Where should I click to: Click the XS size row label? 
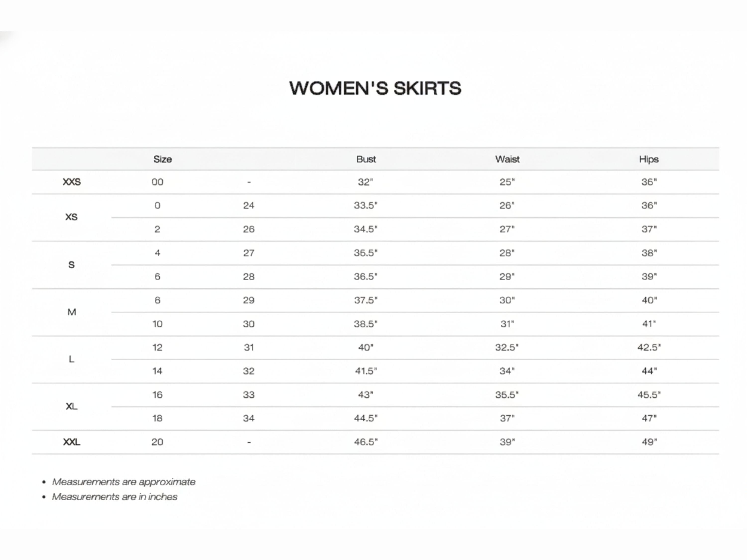71,217
